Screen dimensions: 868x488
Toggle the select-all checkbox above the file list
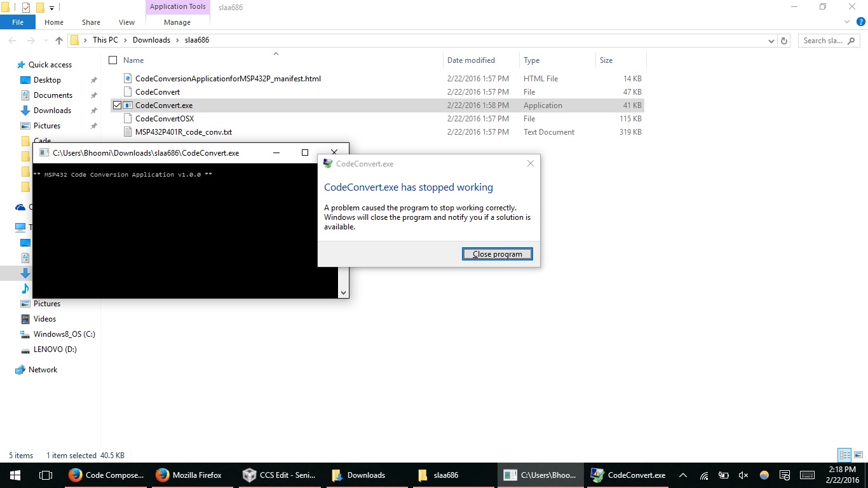(112, 60)
